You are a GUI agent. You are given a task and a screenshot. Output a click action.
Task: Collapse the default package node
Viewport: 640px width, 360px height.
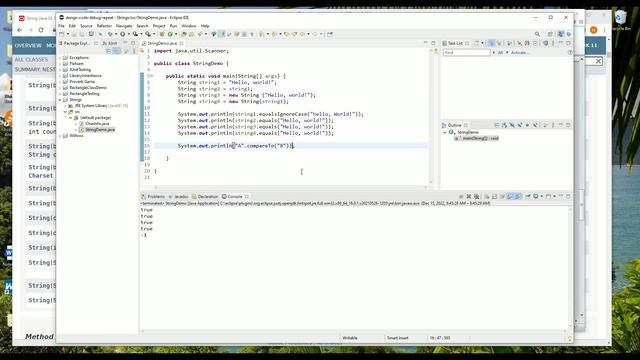[x=71, y=118]
